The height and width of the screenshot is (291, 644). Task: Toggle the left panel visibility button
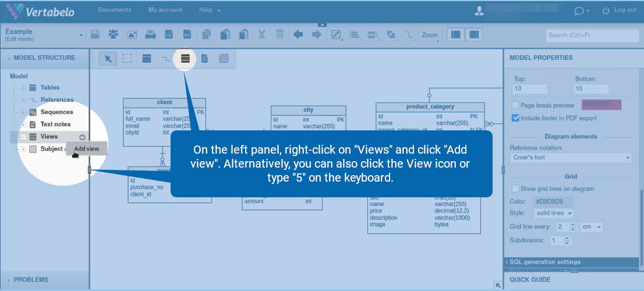455,35
